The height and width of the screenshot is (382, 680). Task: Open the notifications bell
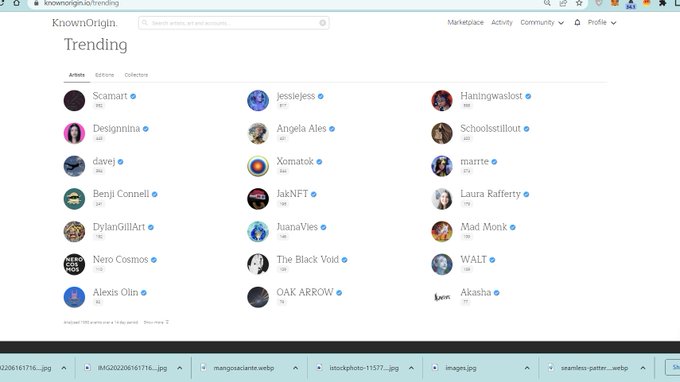pos(577,23)
